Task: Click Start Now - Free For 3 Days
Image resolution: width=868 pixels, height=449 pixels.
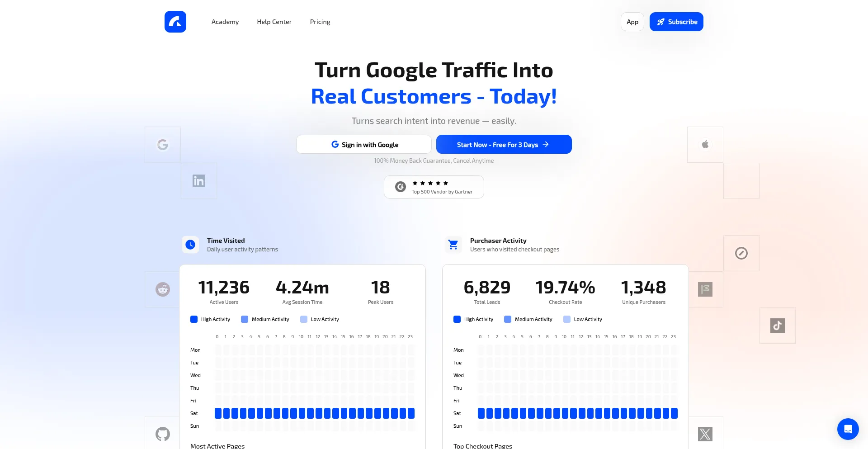Action: pyautogui.click(x=504, y=145)
